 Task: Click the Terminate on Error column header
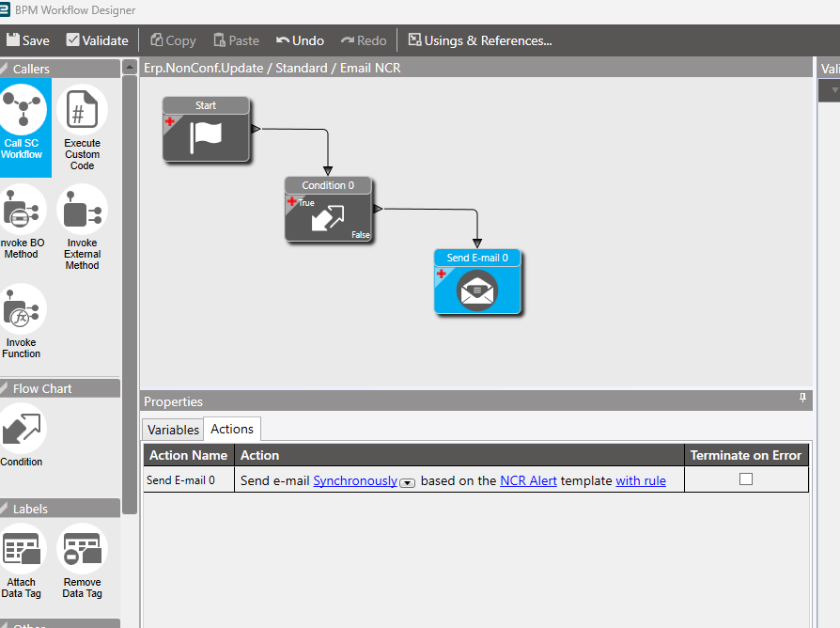746,455
